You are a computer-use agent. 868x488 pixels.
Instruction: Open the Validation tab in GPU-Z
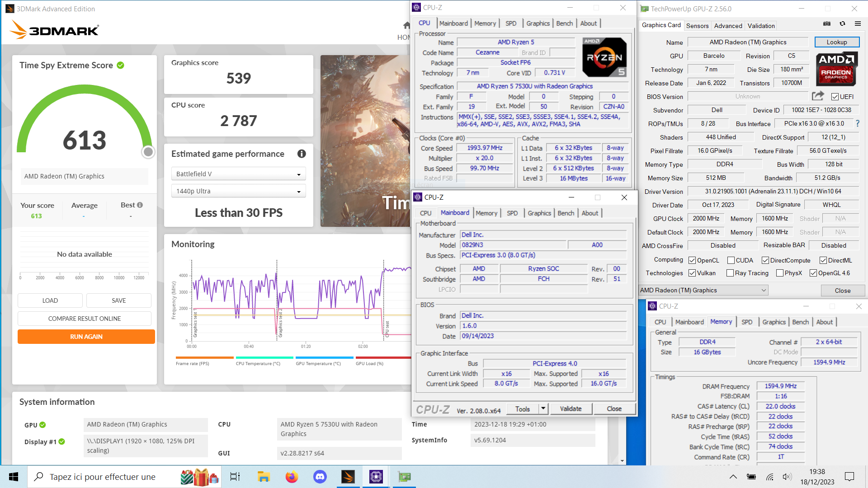click(761, 26)
